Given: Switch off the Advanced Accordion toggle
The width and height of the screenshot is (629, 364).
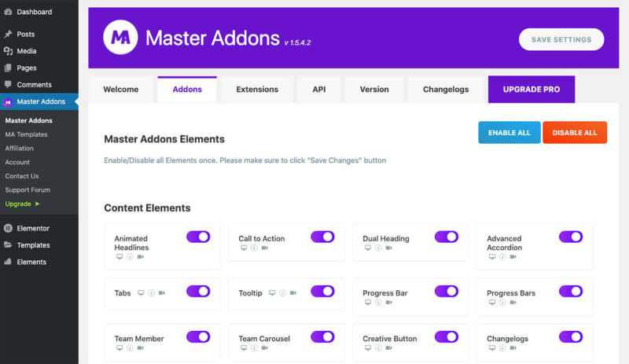Looking at the screenshot, I should pyautogui.click(x=571, y=237).
